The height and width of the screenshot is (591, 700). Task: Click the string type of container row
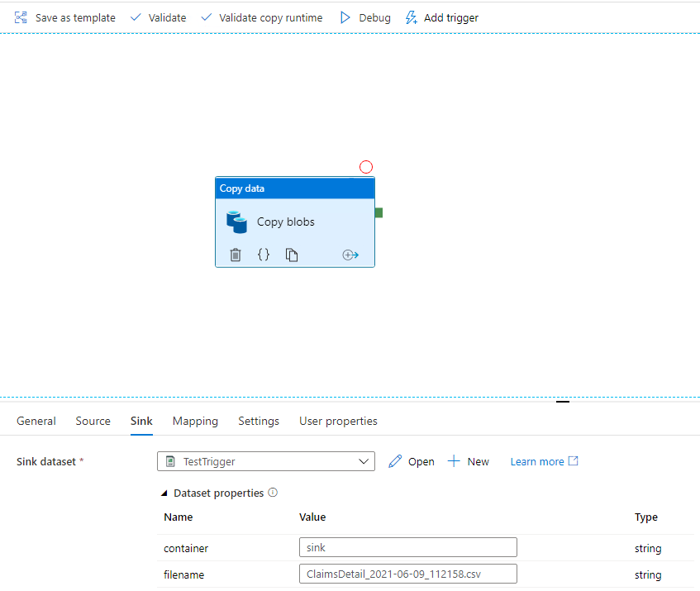648,549
